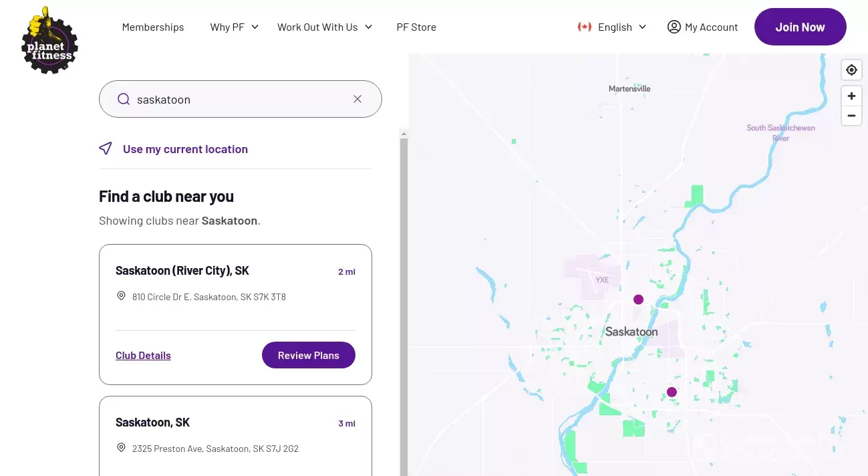Open Club Details for River City

(x=143, y=355)
